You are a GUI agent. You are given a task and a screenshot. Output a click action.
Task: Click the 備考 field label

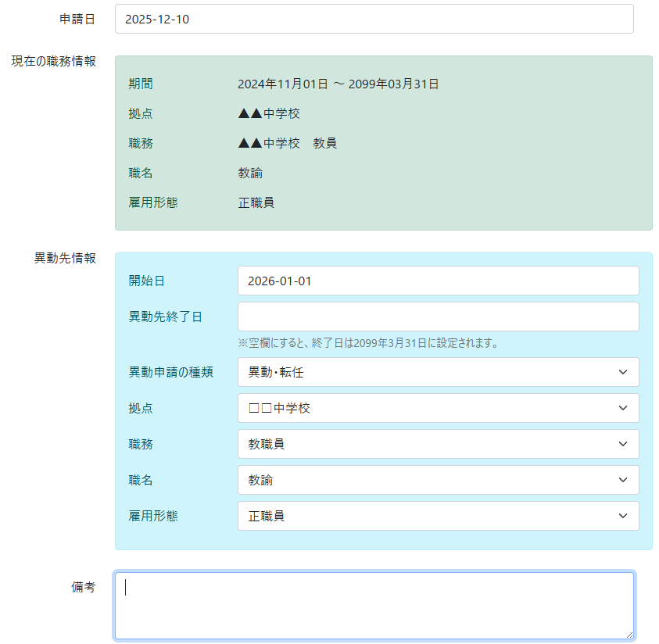[83, 587]
